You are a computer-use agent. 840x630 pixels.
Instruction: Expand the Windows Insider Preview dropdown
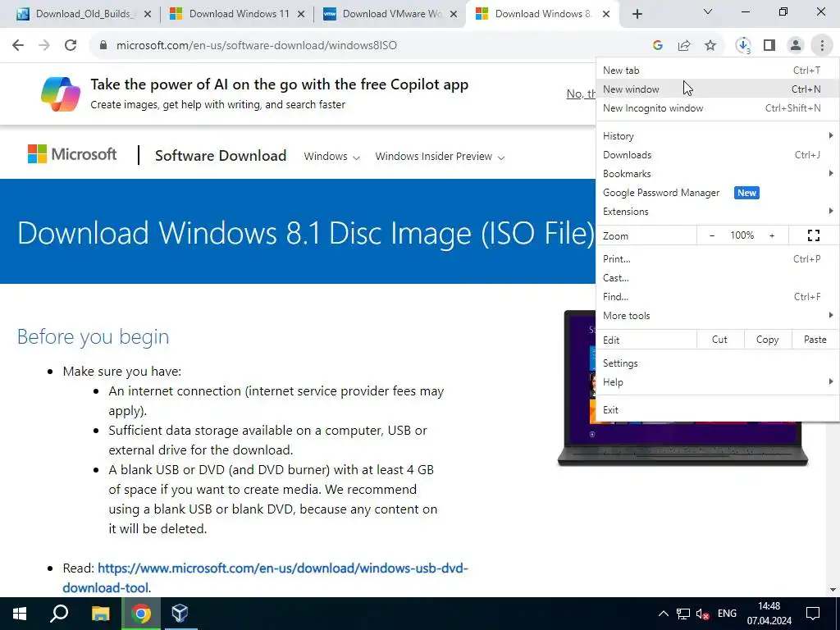[x=440, y=157]
